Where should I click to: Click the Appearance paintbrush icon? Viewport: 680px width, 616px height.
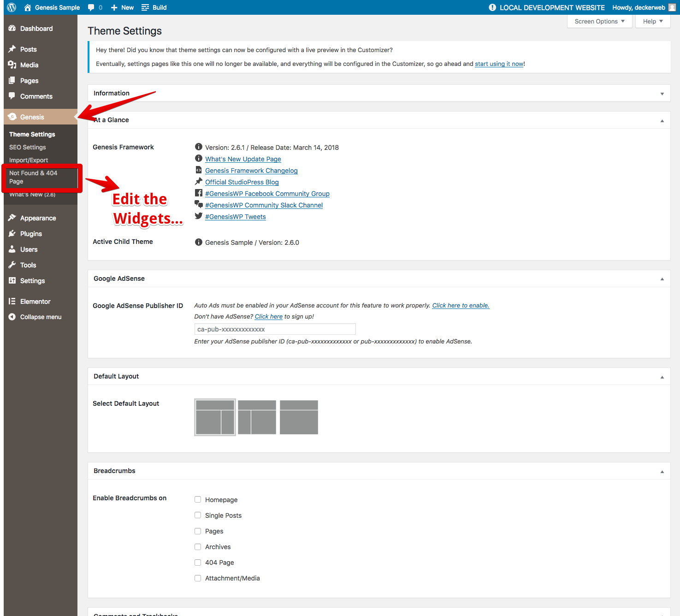pyautogui.click(x=12, y=218)
